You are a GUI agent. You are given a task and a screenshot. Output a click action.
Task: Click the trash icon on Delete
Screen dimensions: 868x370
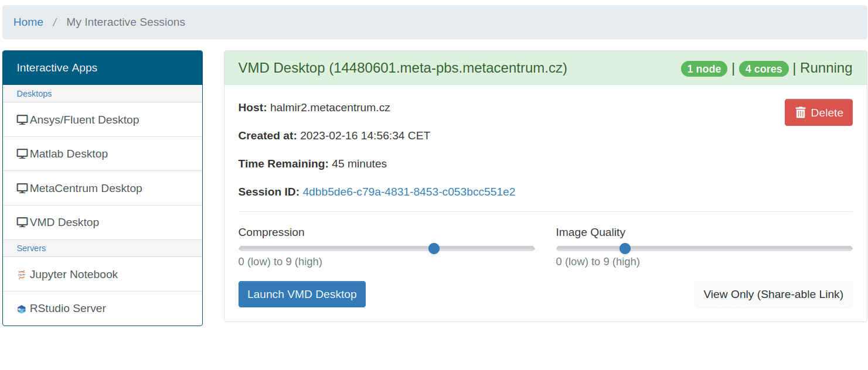pos(801,112)
